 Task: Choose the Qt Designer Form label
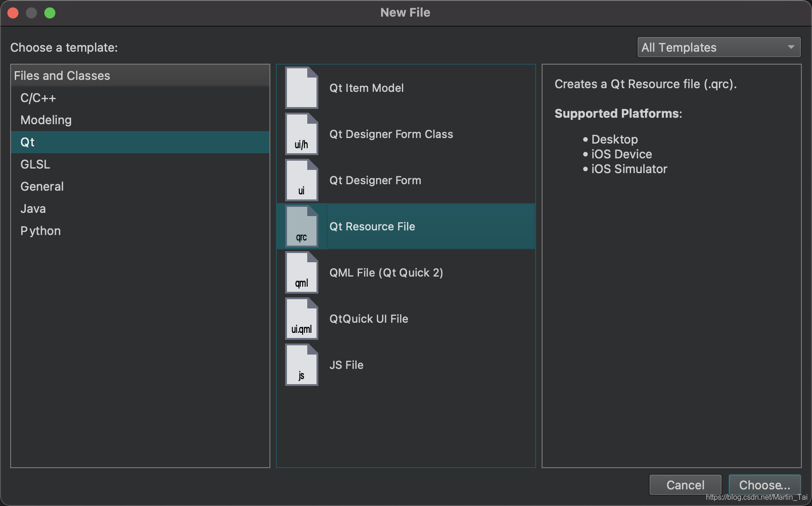(x=375, y=180)
